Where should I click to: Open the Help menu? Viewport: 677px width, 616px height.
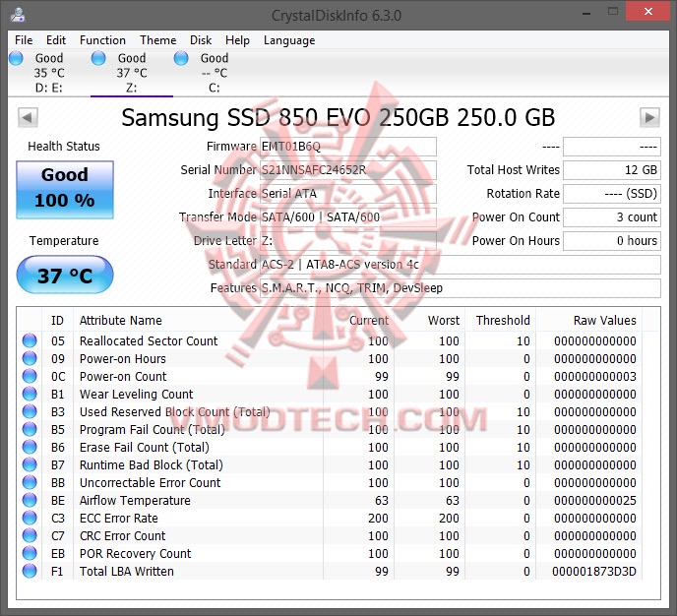[237, 40]
